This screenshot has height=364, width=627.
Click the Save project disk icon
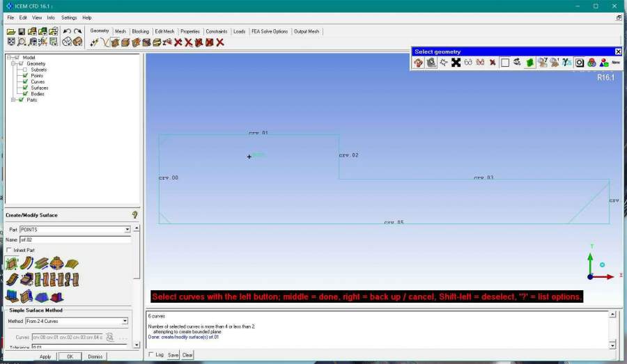22,31
